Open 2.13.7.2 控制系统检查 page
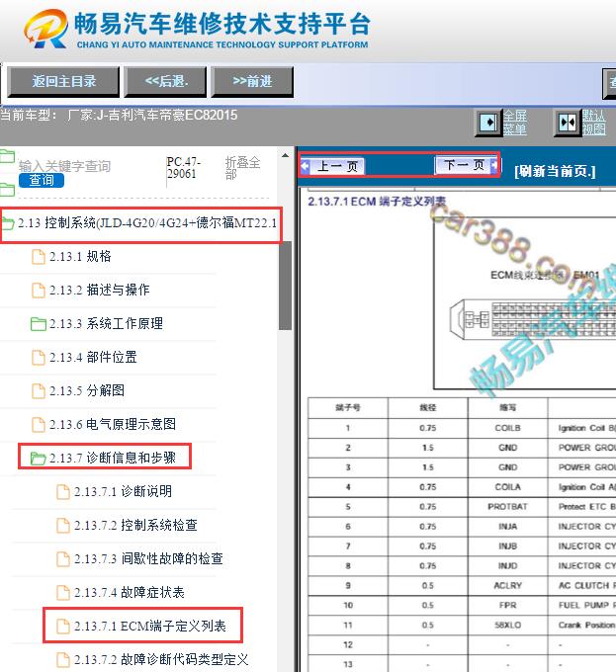The height and width of the screenshot is (672, 616). 135,525
